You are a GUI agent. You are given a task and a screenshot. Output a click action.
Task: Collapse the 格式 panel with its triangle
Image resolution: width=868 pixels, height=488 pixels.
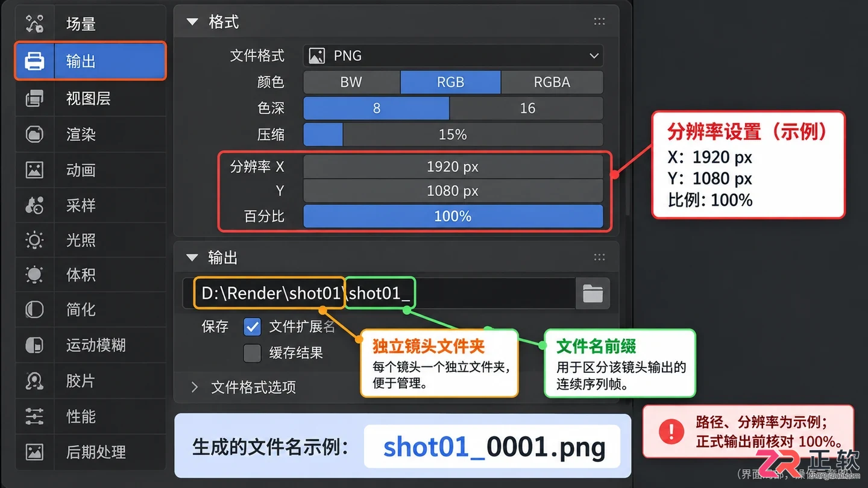click(x=192, y=22)
